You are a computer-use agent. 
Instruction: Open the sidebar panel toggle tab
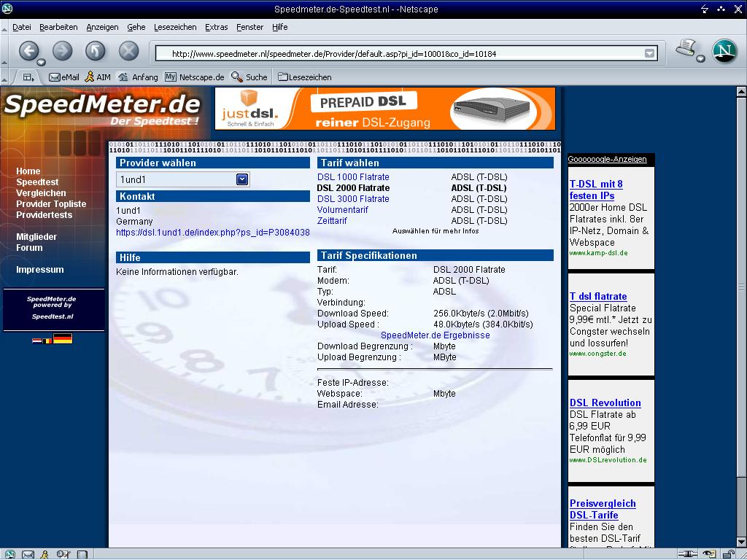[28, 77]
